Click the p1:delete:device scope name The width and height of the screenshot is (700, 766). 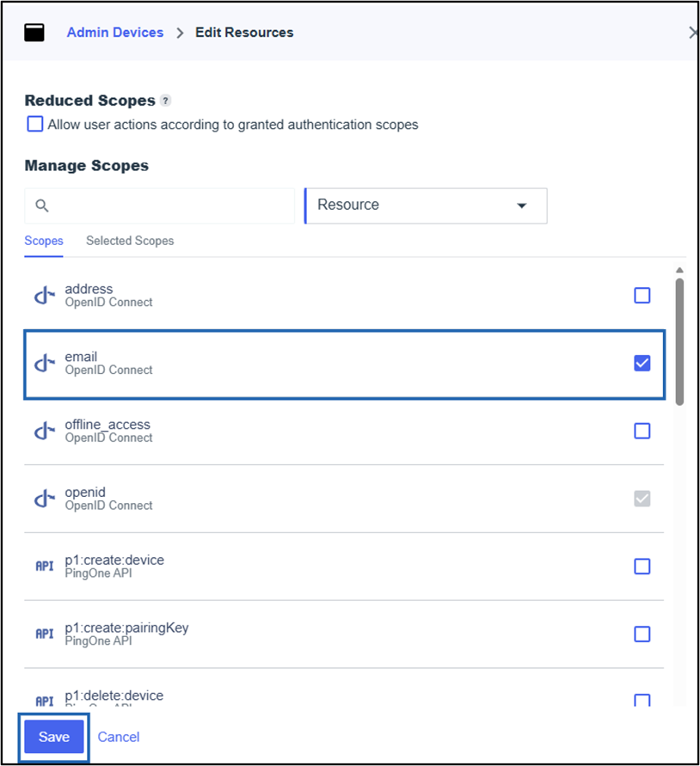(114, 696)
